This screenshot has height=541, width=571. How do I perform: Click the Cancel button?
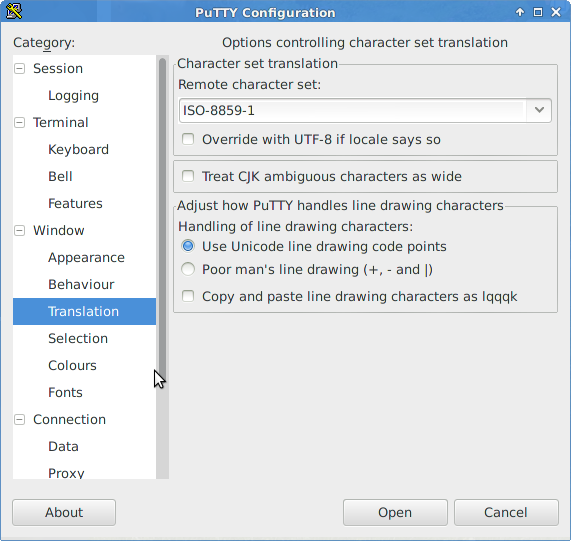tap(506, 512)
